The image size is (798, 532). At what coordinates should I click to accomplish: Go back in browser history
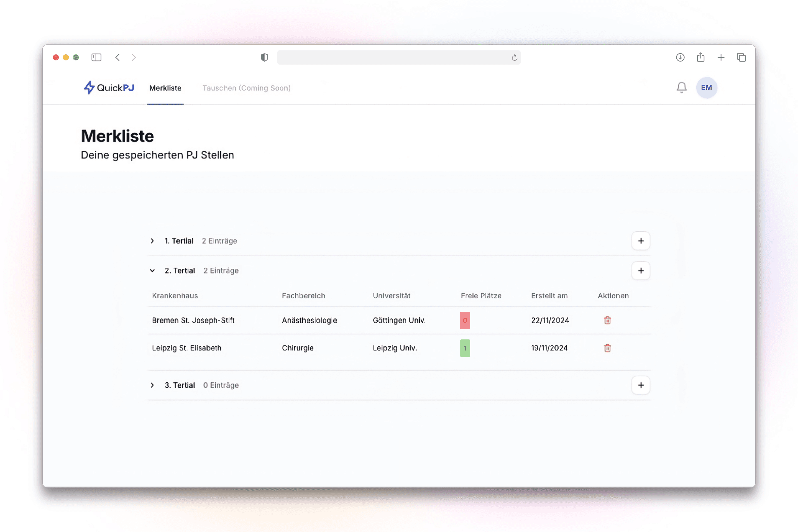pyautogui.click(x=117, y=57)
